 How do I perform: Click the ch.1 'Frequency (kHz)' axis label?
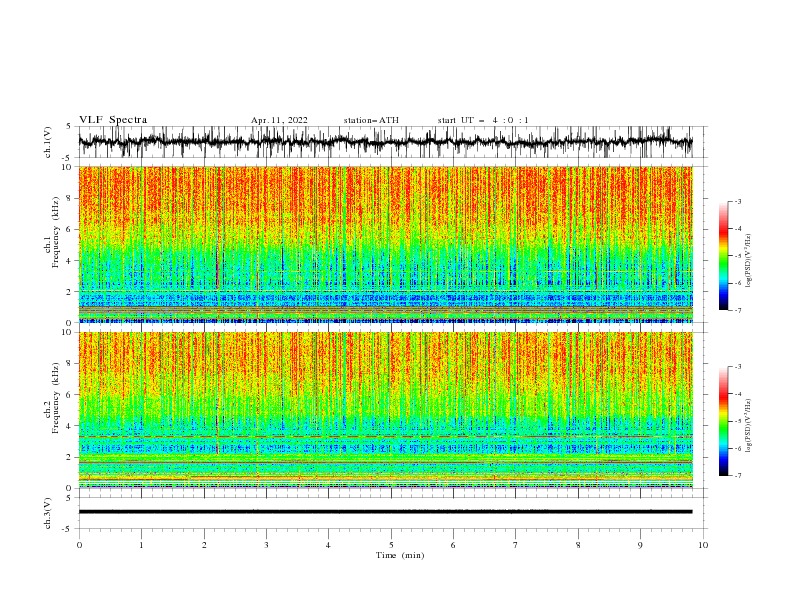click(x=55, y=233)
